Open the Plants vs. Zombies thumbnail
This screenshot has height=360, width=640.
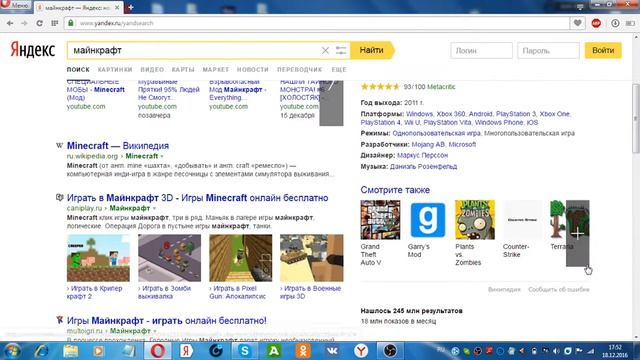[x=475, y=220]
